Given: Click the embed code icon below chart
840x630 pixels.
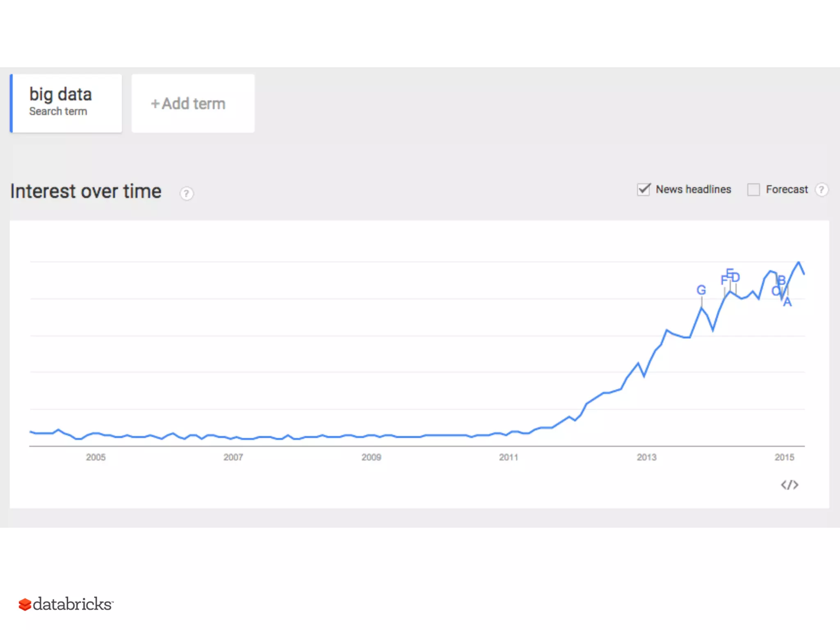Looking at the screenshot, I should (x=790, y=485).
